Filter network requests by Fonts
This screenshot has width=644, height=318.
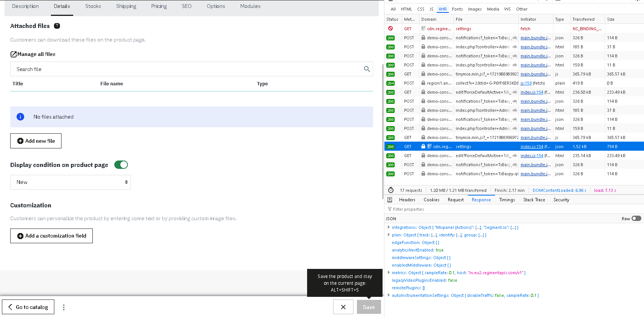click(x=457, y=9)
